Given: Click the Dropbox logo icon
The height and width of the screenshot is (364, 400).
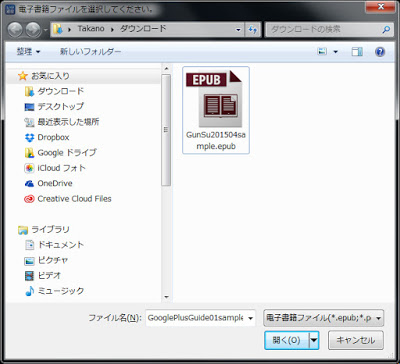Looking at the screenshot, I should click(x=29, y=137).
